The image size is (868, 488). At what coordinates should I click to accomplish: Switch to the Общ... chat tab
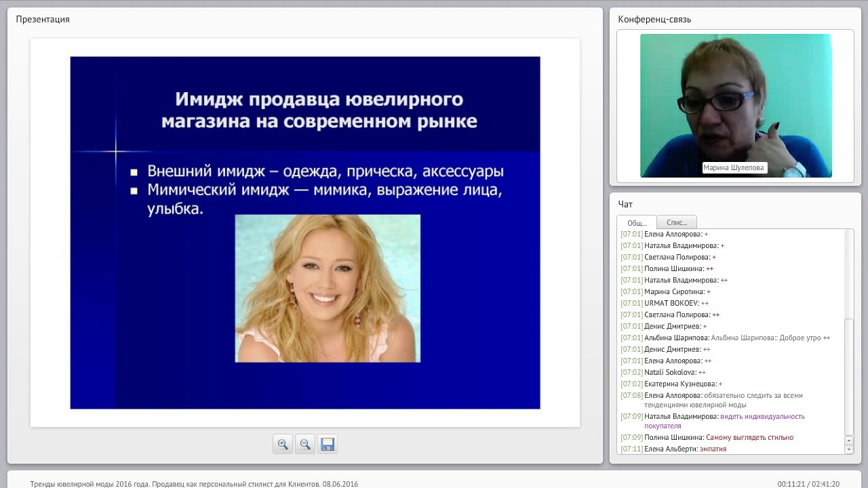pos(637,222)
